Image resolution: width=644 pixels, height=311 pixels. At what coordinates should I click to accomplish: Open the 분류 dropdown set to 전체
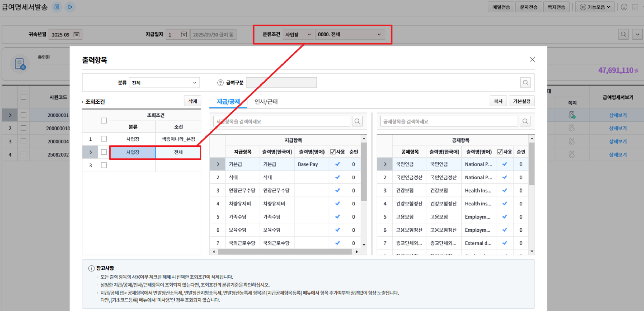pos(164,83)
